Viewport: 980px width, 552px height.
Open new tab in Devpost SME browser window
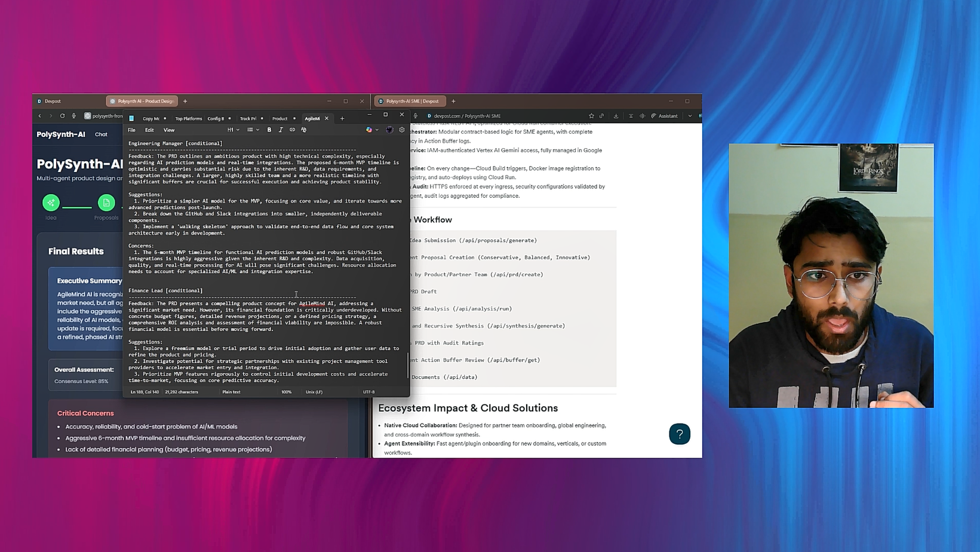coord(453,101)
